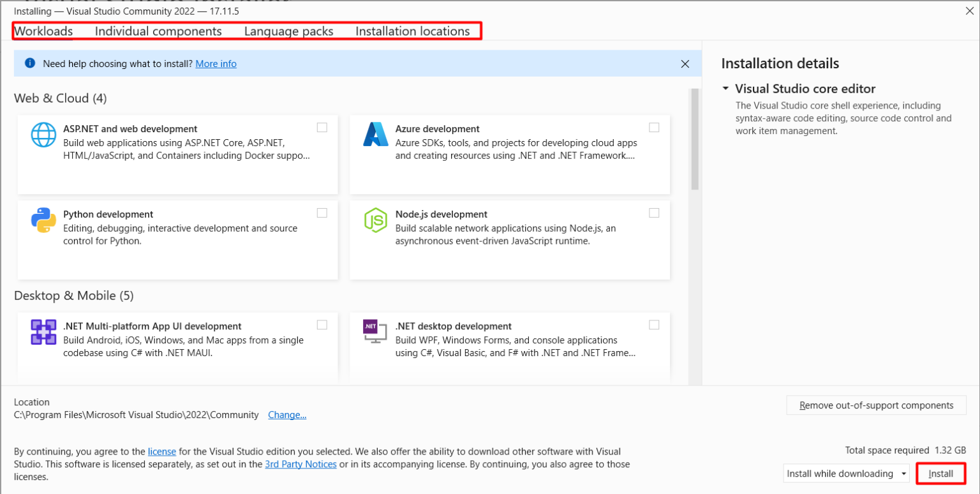Check the .NET desktop development workload
Screen dimensions: 980x494
pyautogui.click(x=654, y=324)
